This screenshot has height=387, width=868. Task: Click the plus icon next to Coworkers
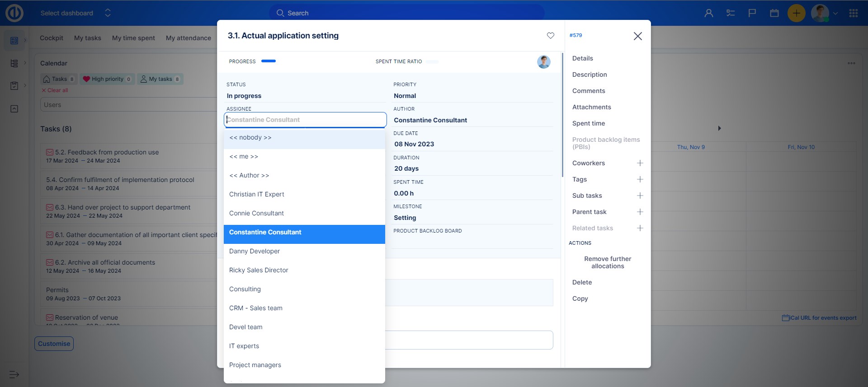point(640,163)
